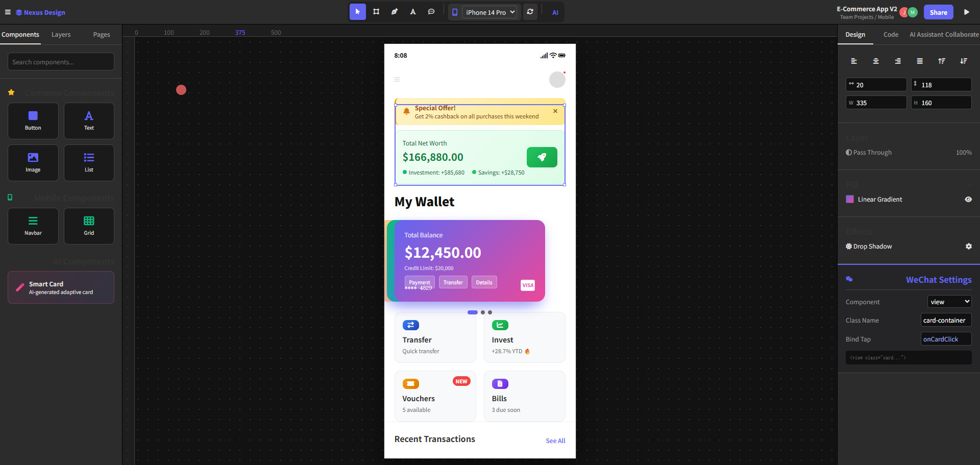Click the align center icon
This screenshot has height=465, width=980.
pyautogui.click(x=876, y=61)
